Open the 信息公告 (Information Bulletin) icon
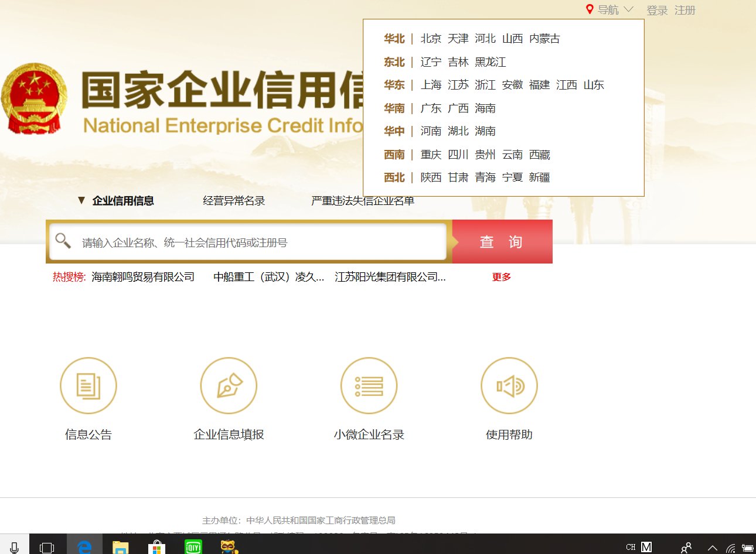This screenshot has width=756, height=554. pyautogui.click(x=88, y=385)
